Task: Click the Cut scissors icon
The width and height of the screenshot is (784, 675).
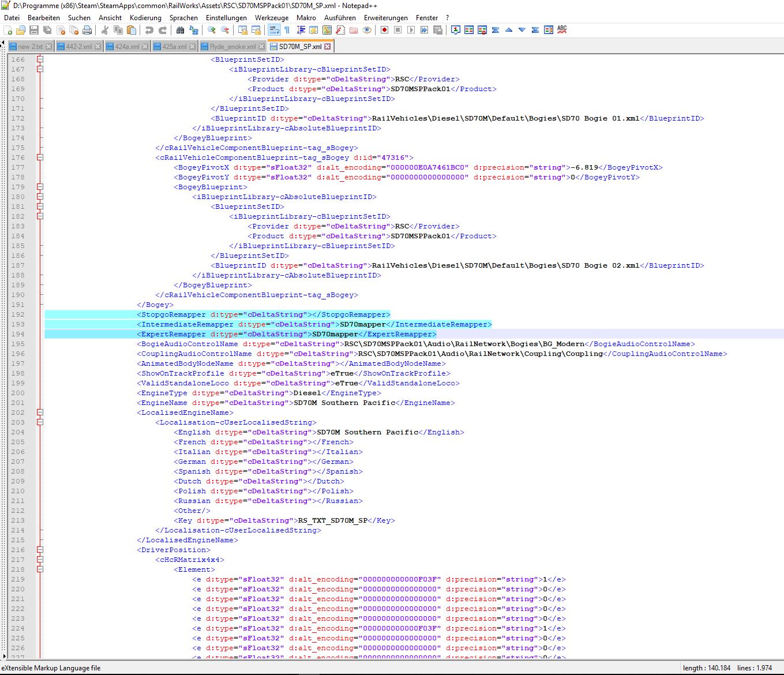Action: tap(105, 30)
